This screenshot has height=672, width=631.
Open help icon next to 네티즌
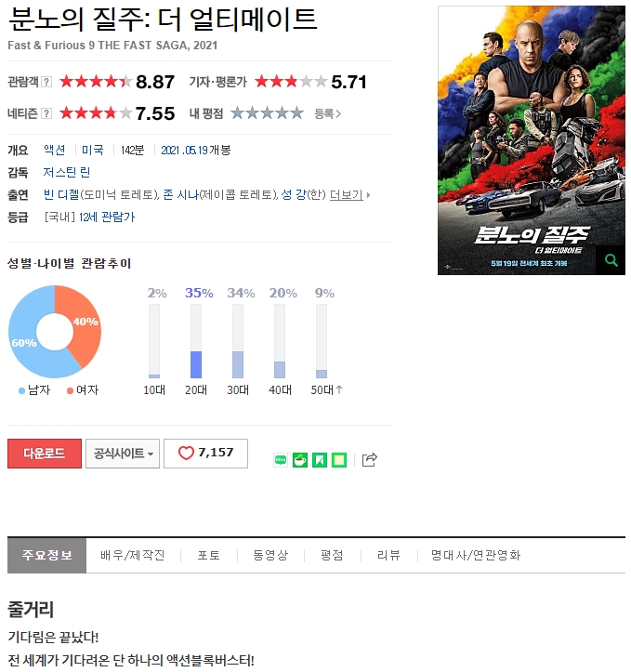tap(46, 113)
